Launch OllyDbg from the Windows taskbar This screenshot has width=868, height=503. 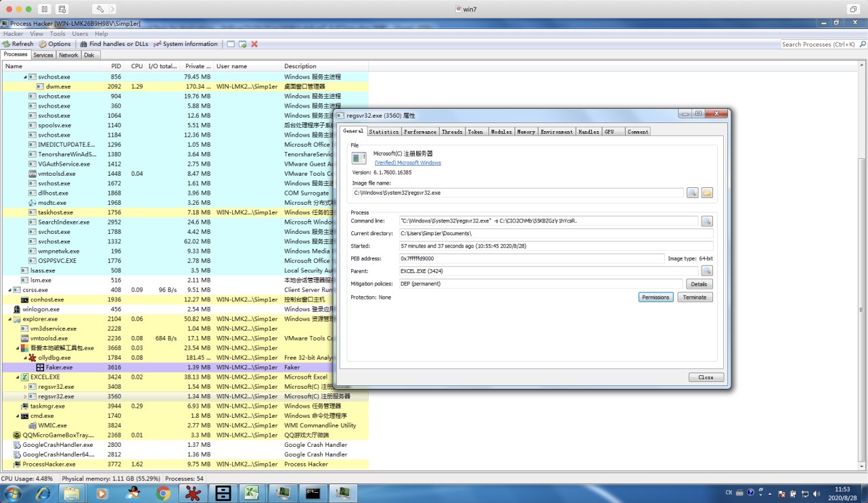point(193,493)
